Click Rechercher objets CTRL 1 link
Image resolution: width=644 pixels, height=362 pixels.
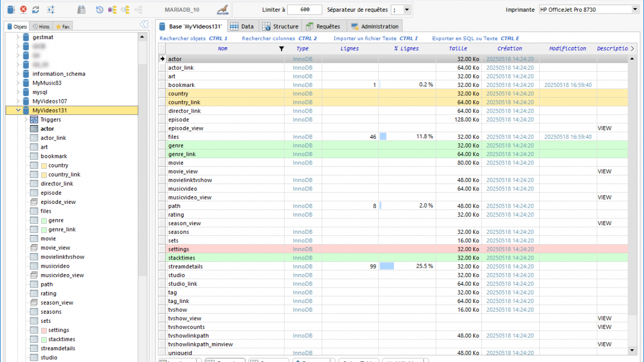[x=193, y=39]
